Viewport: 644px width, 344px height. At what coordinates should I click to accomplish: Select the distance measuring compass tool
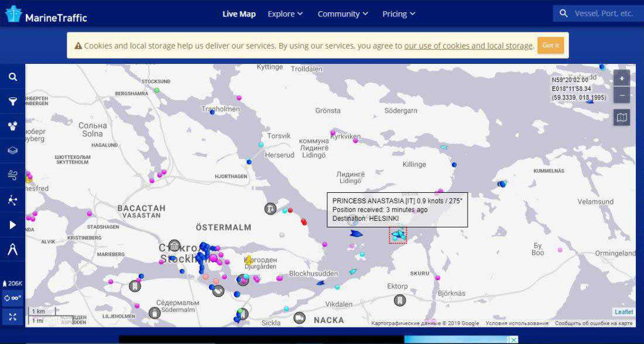pos(13,250)
